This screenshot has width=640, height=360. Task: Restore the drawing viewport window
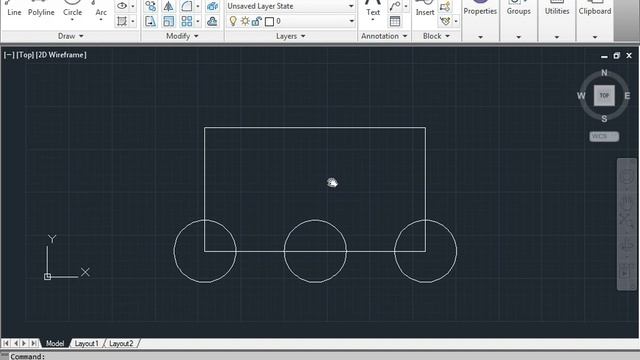pyautogui.click(x=616, y=56)
